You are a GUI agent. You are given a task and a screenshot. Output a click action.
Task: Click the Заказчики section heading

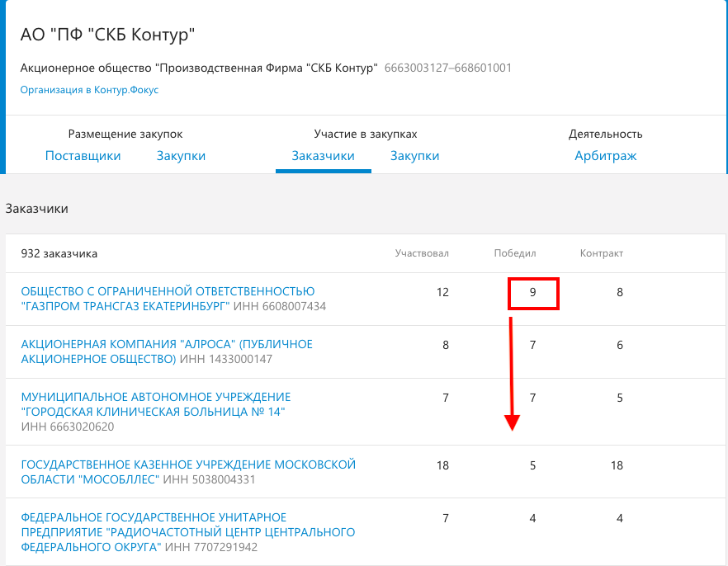36,209
